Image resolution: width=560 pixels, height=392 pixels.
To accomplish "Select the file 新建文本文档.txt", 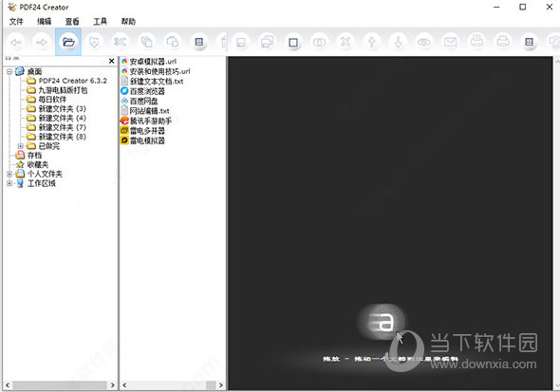I will coord(157,81).
